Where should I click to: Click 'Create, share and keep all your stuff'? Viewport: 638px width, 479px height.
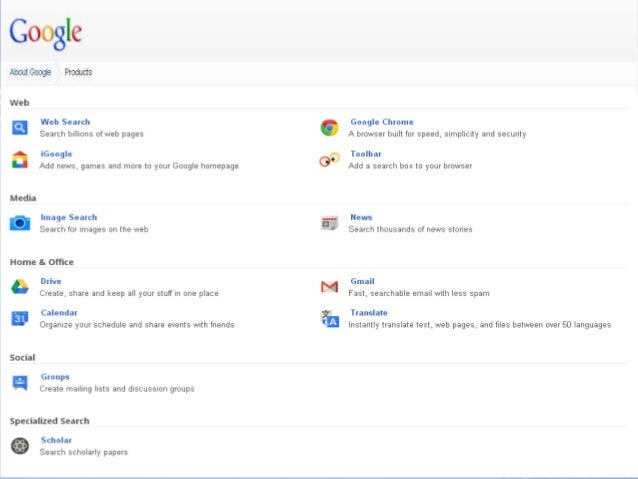[129, 293]
